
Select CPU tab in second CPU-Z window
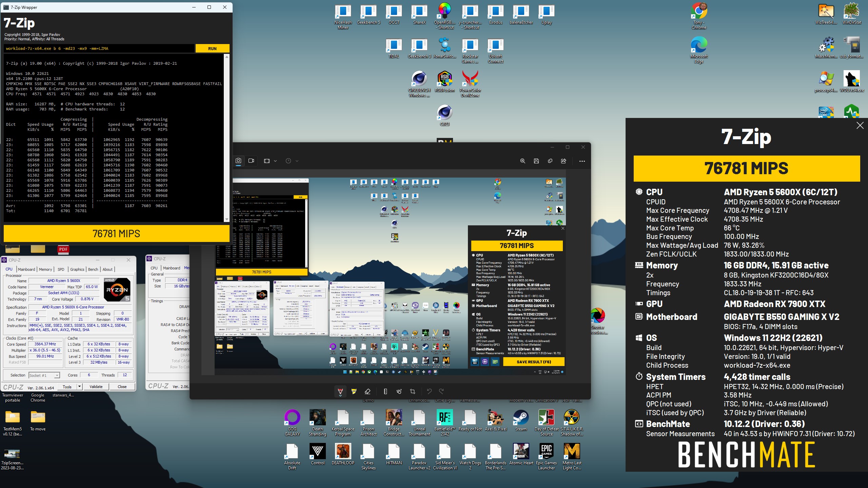pos(154,268)
